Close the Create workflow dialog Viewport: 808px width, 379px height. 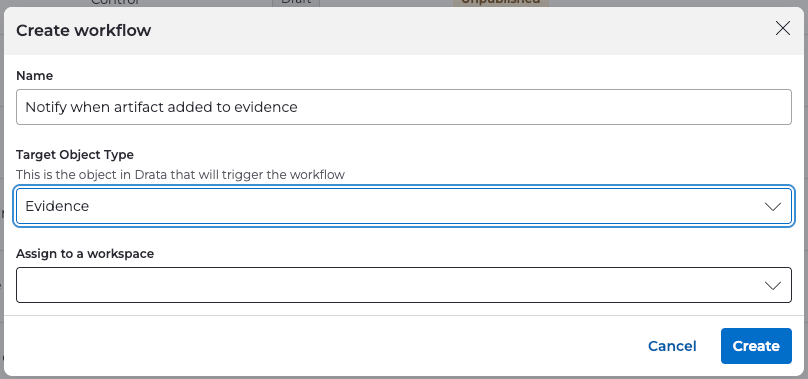tap(782, 28)
